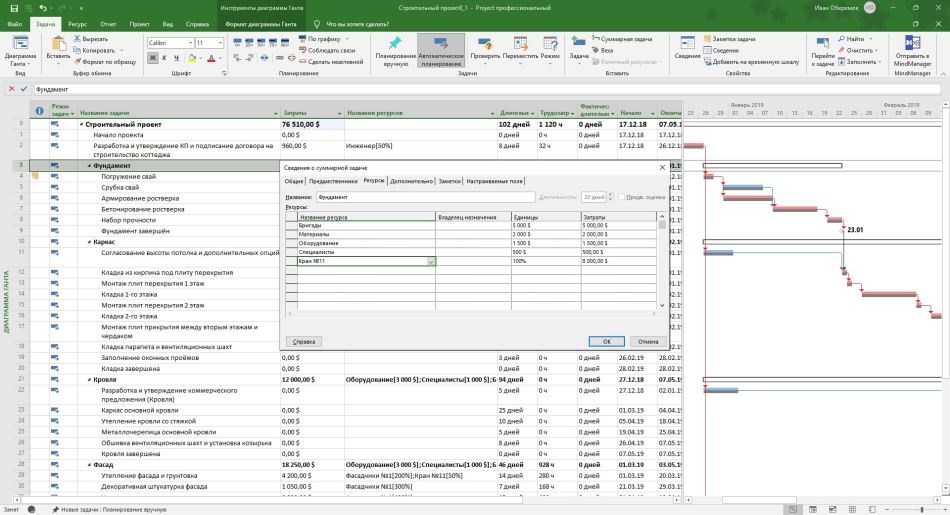Open the Диаграмма Ганта view button

(x=21, y=51)
